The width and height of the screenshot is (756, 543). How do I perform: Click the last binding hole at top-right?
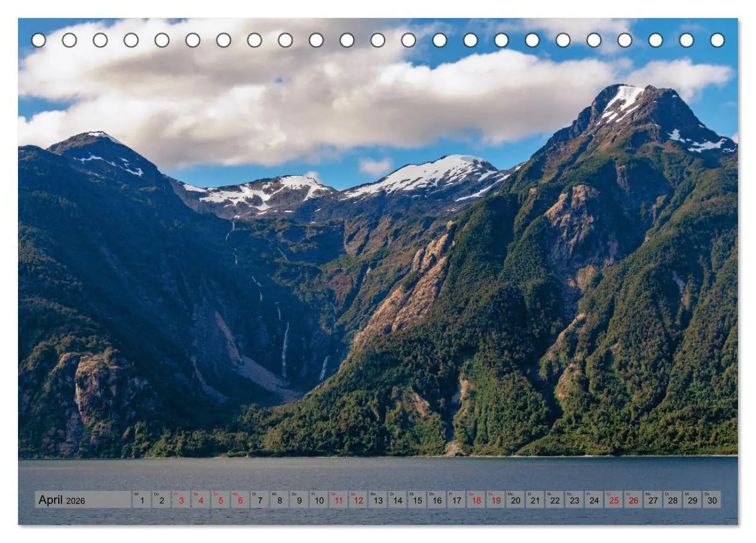pos(717,40)
